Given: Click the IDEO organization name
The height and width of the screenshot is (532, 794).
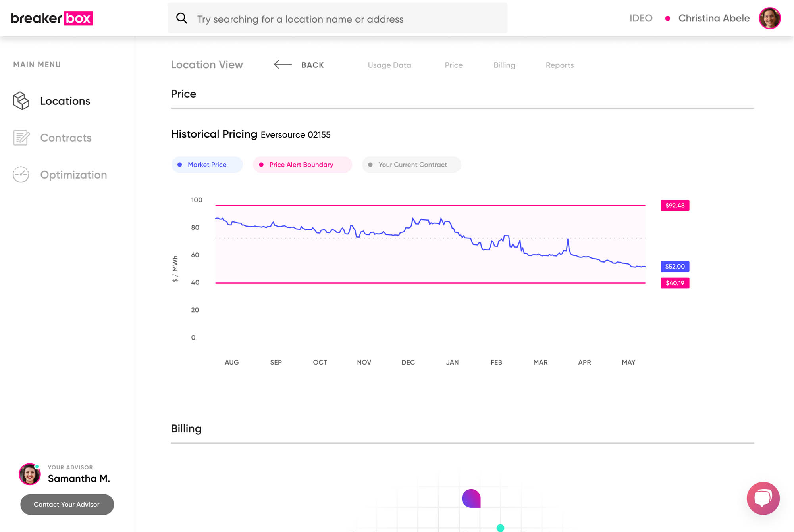Looking at the screenshot, I should (x=641, y=18).
